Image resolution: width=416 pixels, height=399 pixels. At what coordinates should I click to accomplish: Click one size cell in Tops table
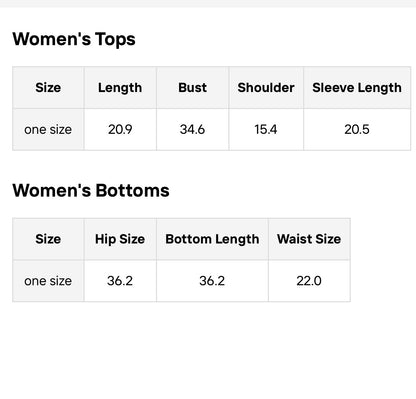pyautogui.click(x=48, y=129)
